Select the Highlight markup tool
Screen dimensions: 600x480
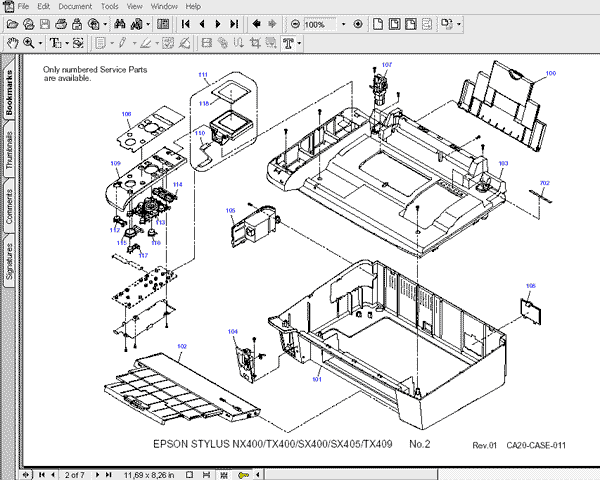pos(145,43)
